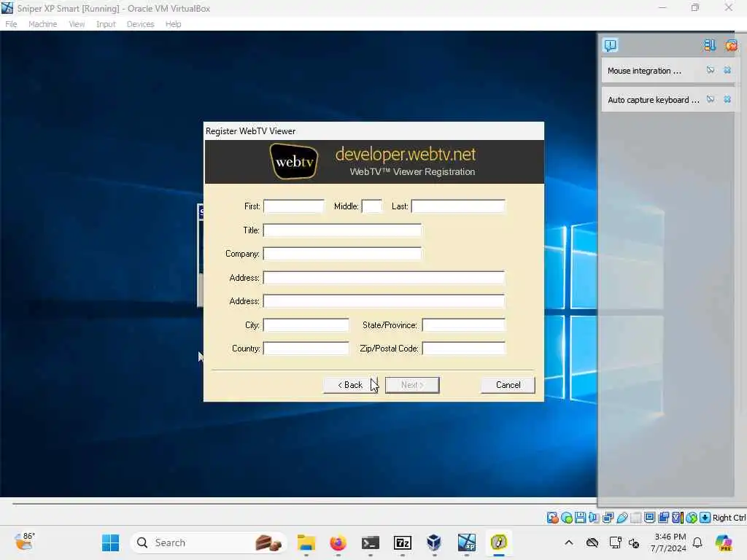Open the Windows Start menu
This screenshot has width=747, height=560.
tap(111, 542)
